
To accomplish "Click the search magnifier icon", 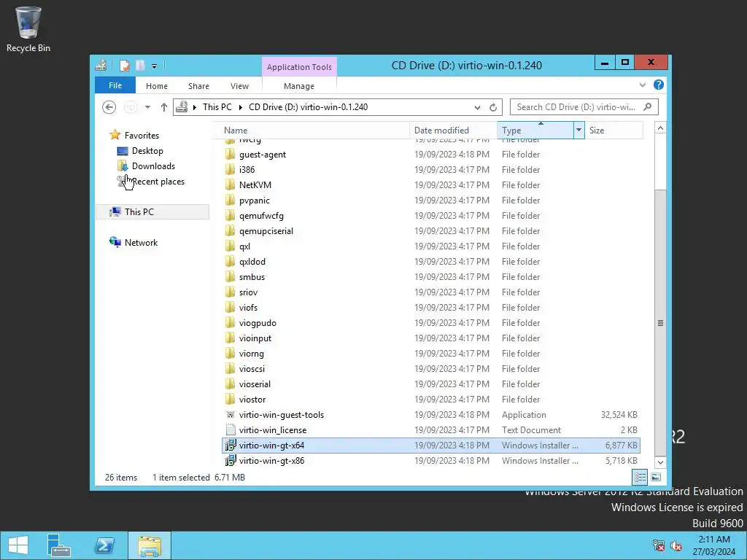I will 648,107.
